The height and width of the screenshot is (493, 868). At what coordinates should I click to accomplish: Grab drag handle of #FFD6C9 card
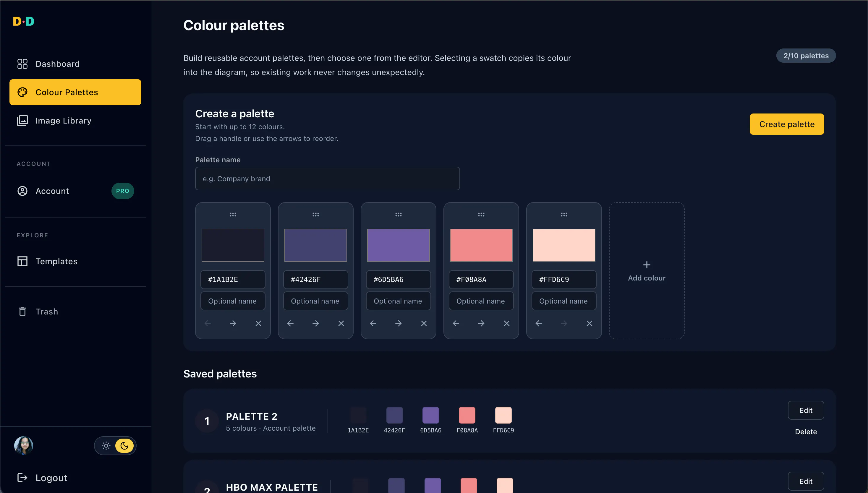click(564, 215)
